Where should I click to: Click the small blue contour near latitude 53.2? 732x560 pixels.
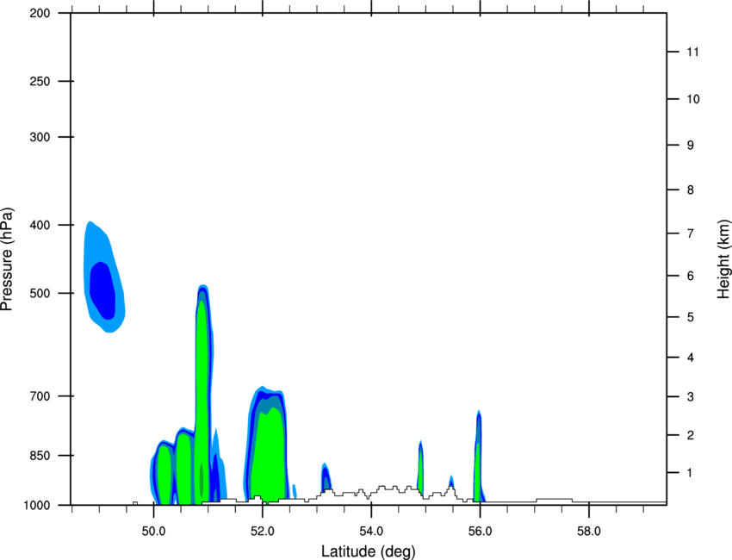[x=326, y=476]
